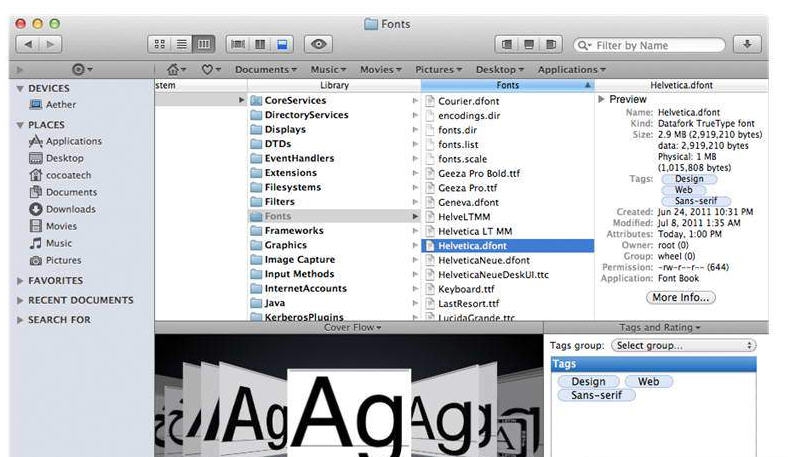Open the Documents path bar menu
This screenshot has width=788, height=457.
(x=266, y=69)
